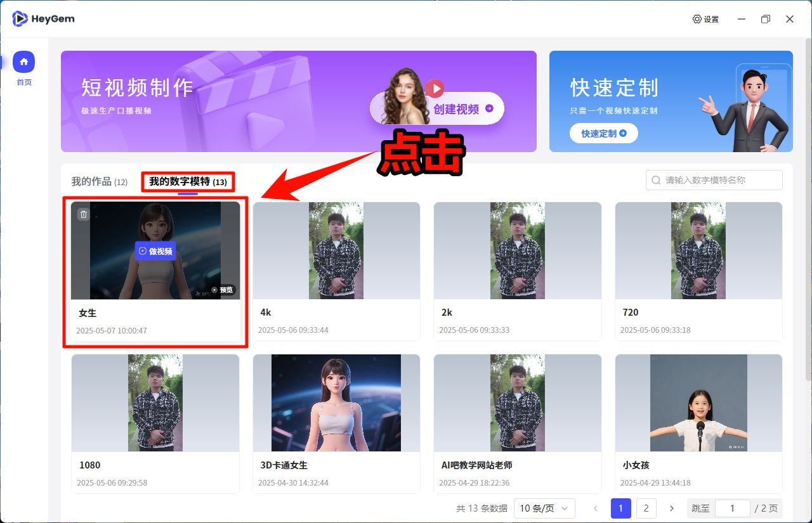The image size is (812, 523).
Task: Click the next-page chevron in pagination
Action: (672, 508)
